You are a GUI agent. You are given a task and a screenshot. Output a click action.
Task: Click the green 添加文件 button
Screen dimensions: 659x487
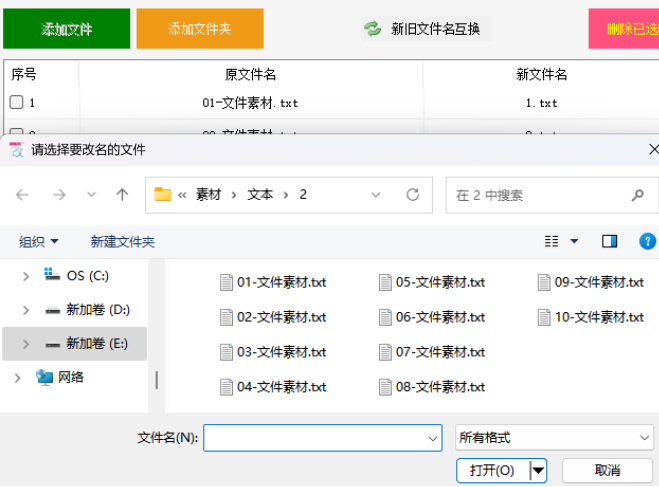pos(66,29)
